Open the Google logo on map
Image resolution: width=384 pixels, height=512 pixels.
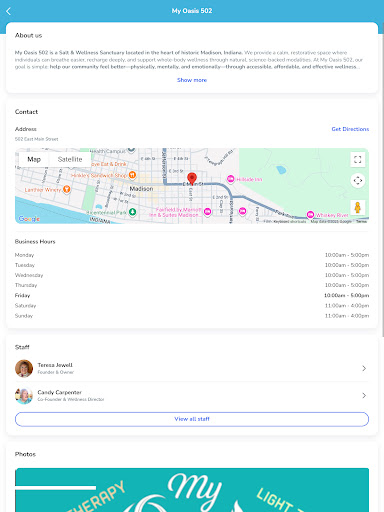pyautogui.click(x=29, y=219)
